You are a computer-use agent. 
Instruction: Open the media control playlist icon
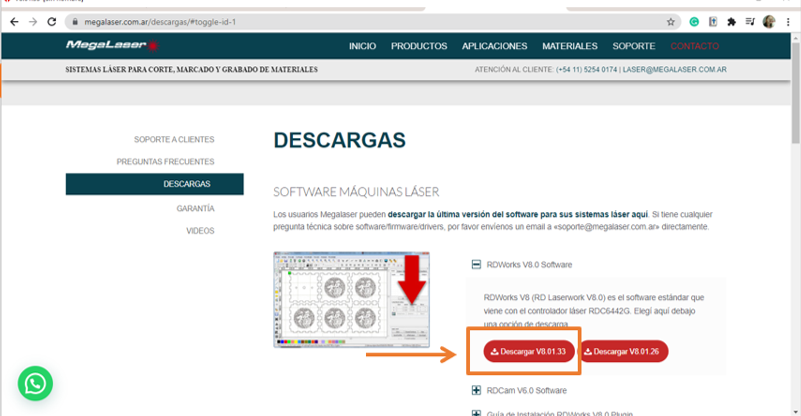pyautogui.click(x=750, y=21)
